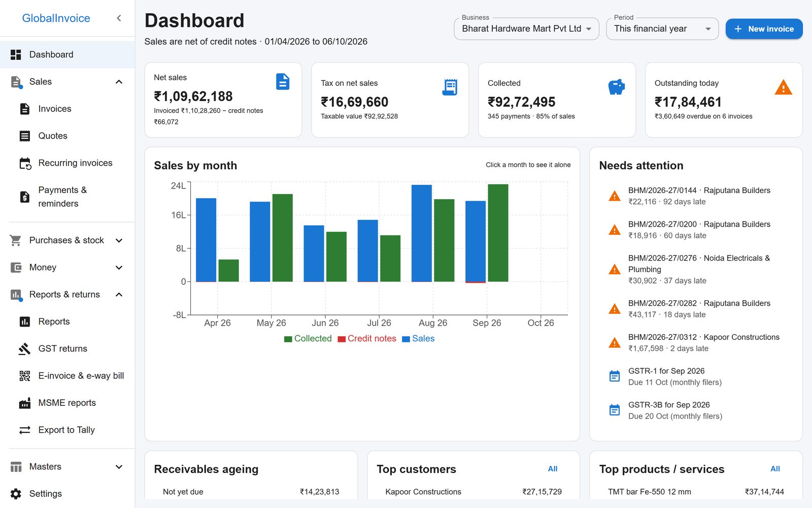Click the Collected piggy bank icon

pyautogui.click(x=617, y=87)
